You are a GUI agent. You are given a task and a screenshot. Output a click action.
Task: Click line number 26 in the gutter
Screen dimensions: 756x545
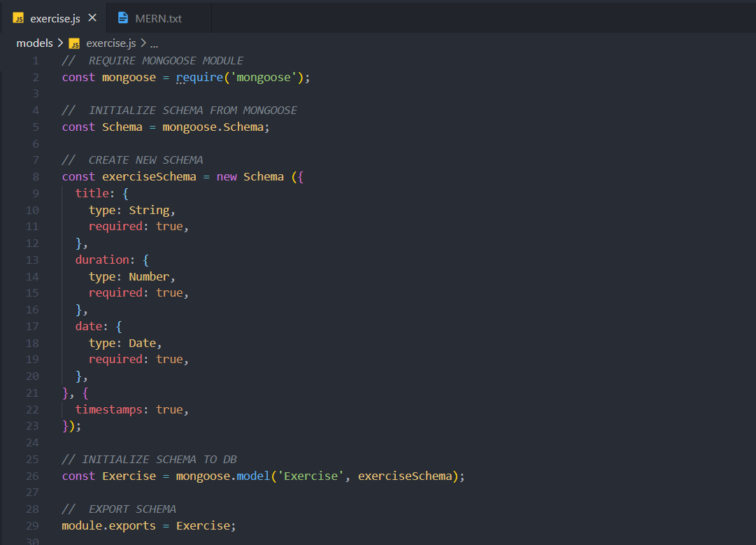(x=33, y=476)
